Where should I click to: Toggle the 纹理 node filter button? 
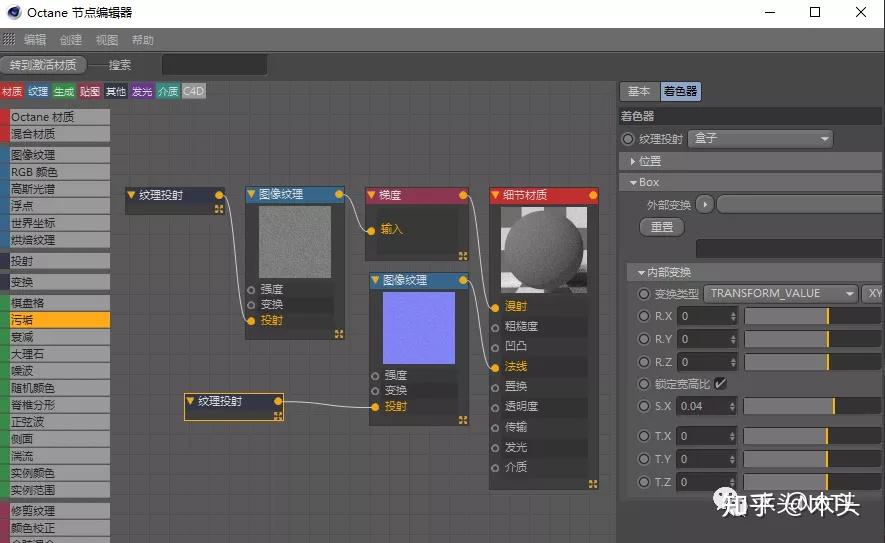(x=38, y=91)
